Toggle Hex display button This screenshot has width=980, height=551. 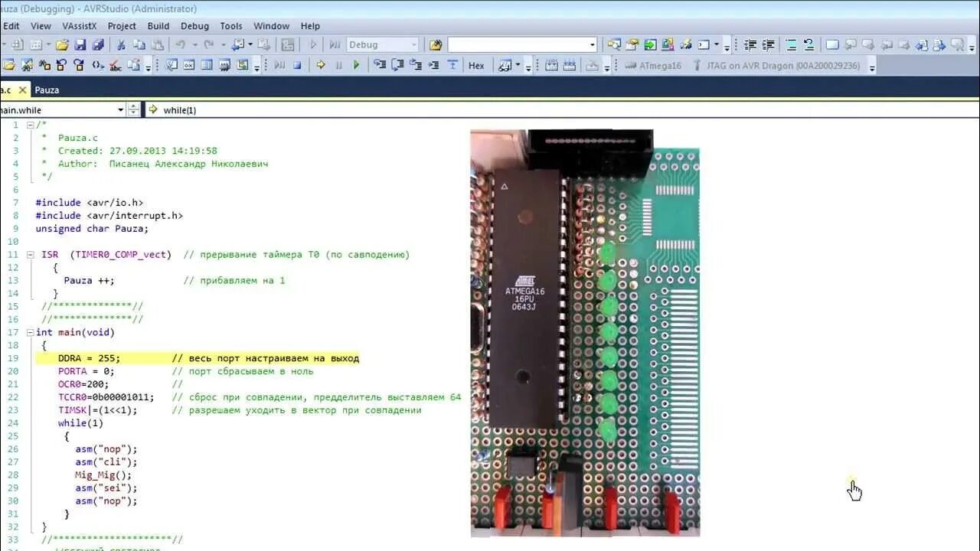tap(476, 66)
